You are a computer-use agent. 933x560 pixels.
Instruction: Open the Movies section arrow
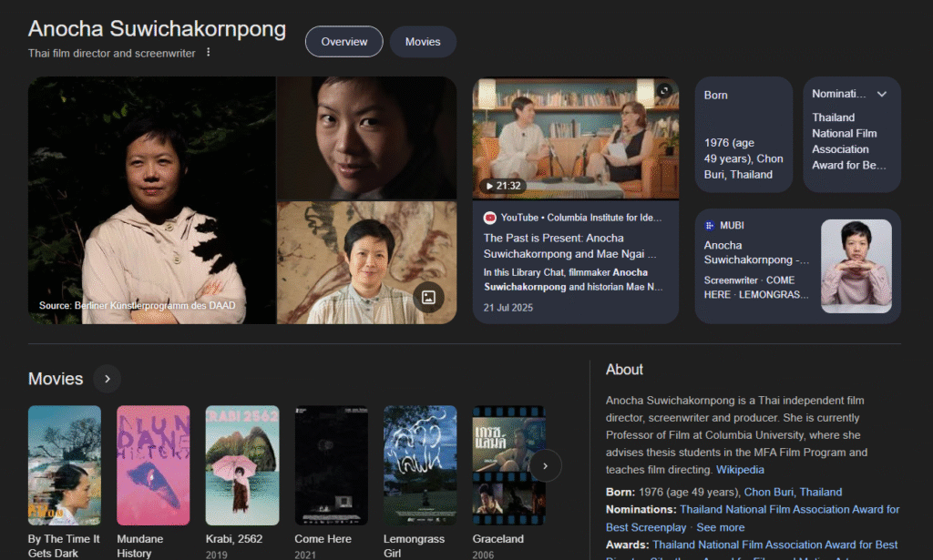107,379
